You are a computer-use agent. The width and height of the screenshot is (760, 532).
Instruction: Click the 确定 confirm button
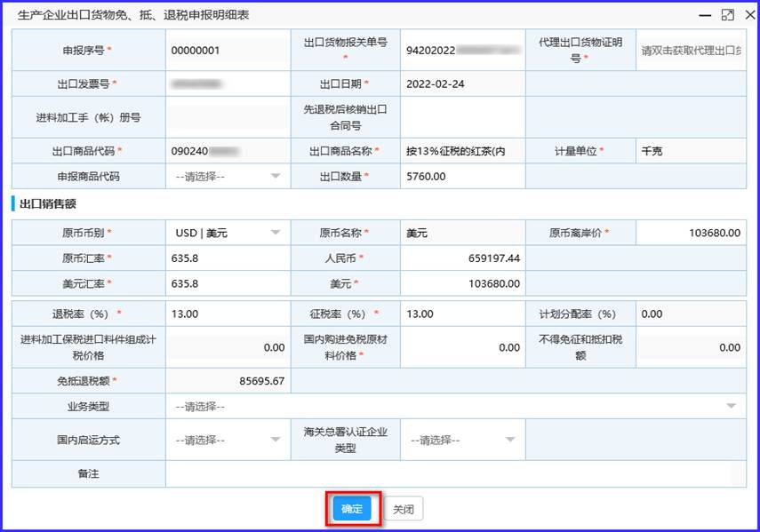click(x=352, y=509)
